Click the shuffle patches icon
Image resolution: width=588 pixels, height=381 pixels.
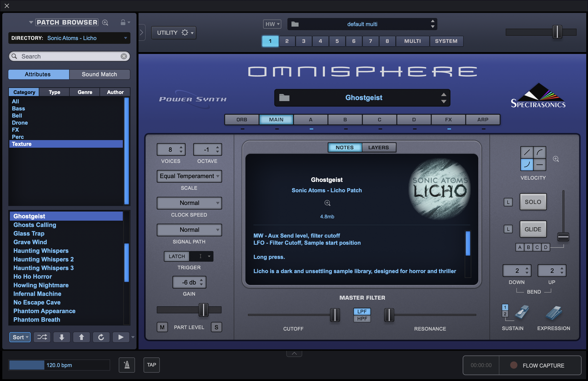point(42,337)
